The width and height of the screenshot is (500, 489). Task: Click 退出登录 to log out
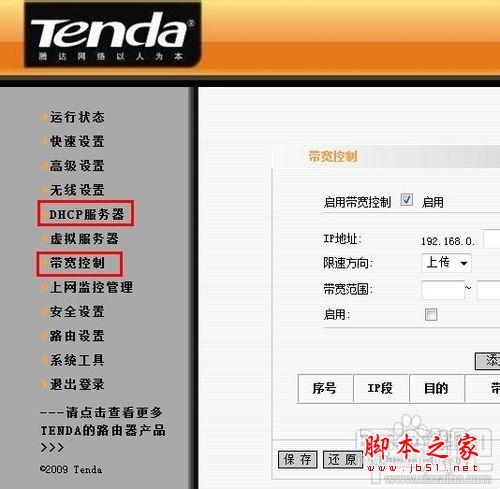click(77, 384)
